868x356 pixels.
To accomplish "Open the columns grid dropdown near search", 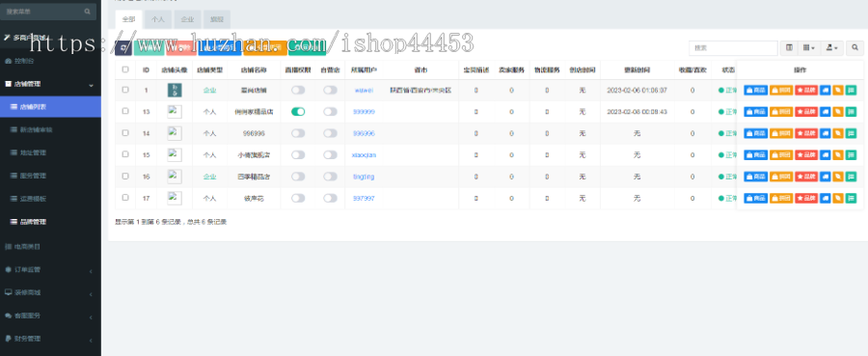I will coord(809,48).
